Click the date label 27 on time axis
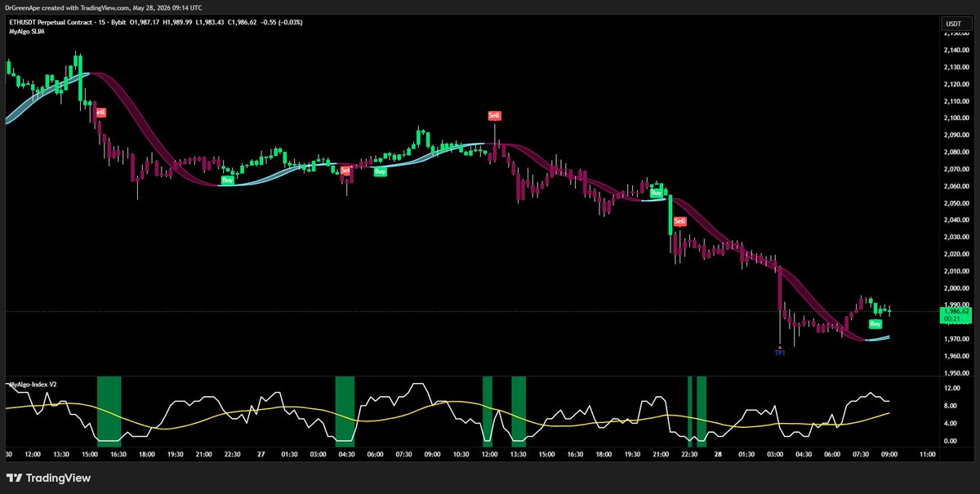Image resolution: width=980 pixels, height=494 pixels. 261,454
